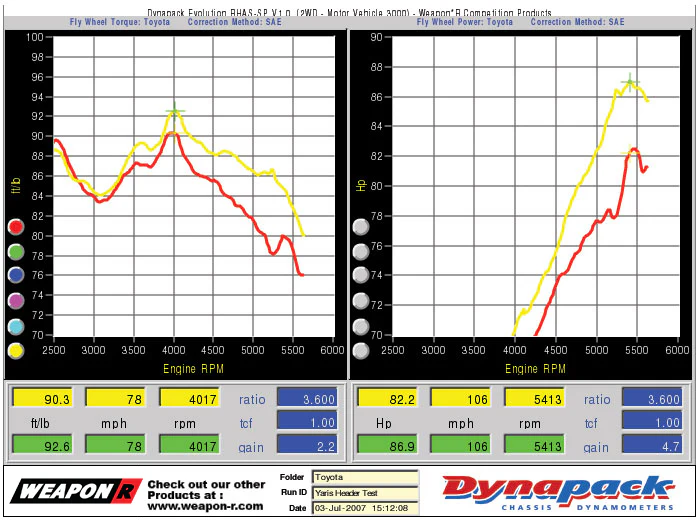Click the power gain field showing 4.7
Image resolution: width=699 pixels, height=520 pixels.
652,445
